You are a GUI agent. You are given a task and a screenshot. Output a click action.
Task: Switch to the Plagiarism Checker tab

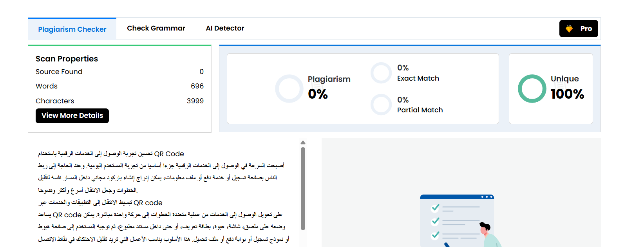(x=72, y=29)
